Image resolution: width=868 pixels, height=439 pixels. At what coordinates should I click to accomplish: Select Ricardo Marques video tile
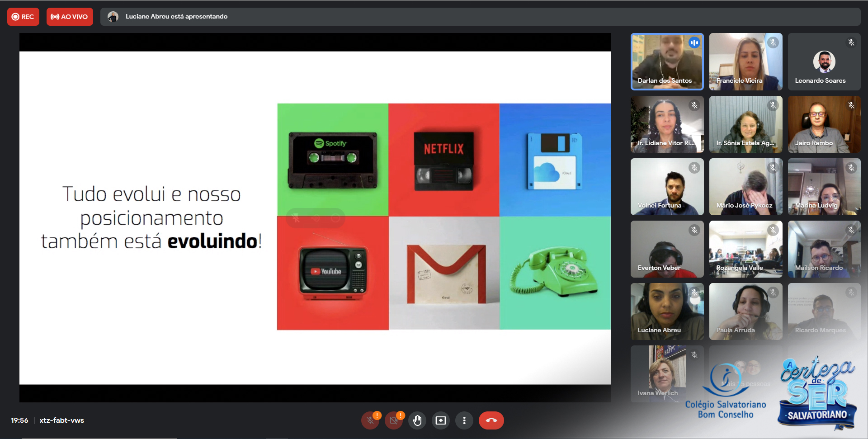click(x=824, y=312)
